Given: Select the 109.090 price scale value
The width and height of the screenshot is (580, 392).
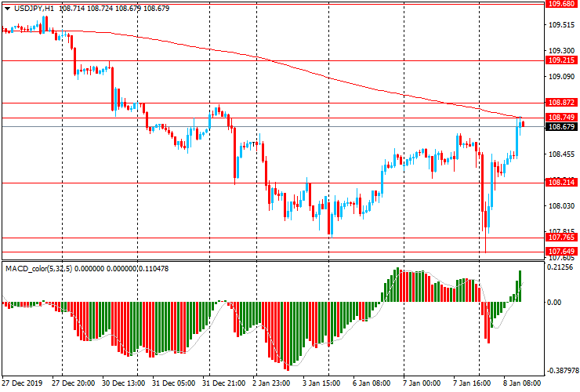Looking at the screenshot, I should click(x=561, y=77).
